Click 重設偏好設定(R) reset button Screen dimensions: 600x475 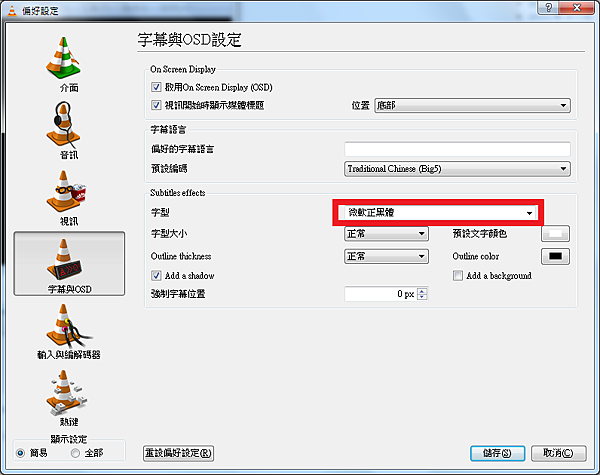point(178,453)
